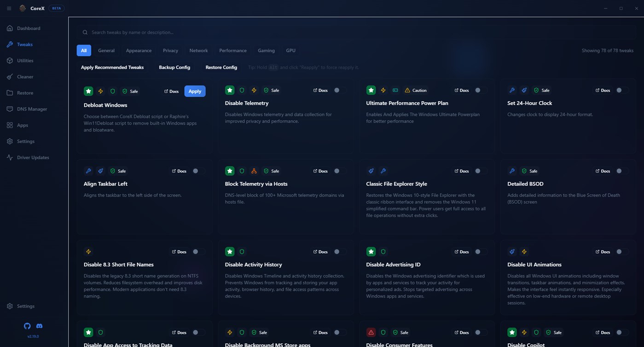Enable Classic File Explorer Style toggle
The image size is (644, 347).
481,171
